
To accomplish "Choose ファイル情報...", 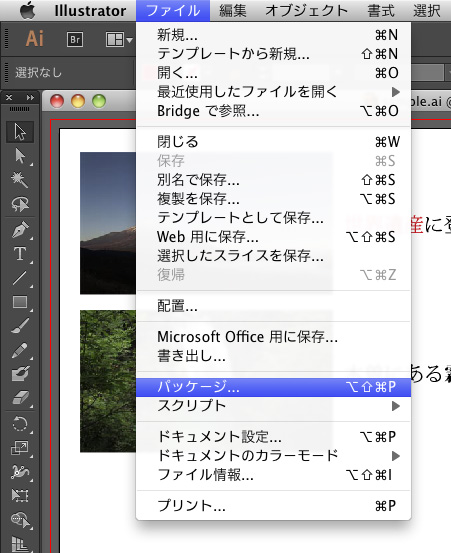I will pyautogui.click(x=273, y=475).
